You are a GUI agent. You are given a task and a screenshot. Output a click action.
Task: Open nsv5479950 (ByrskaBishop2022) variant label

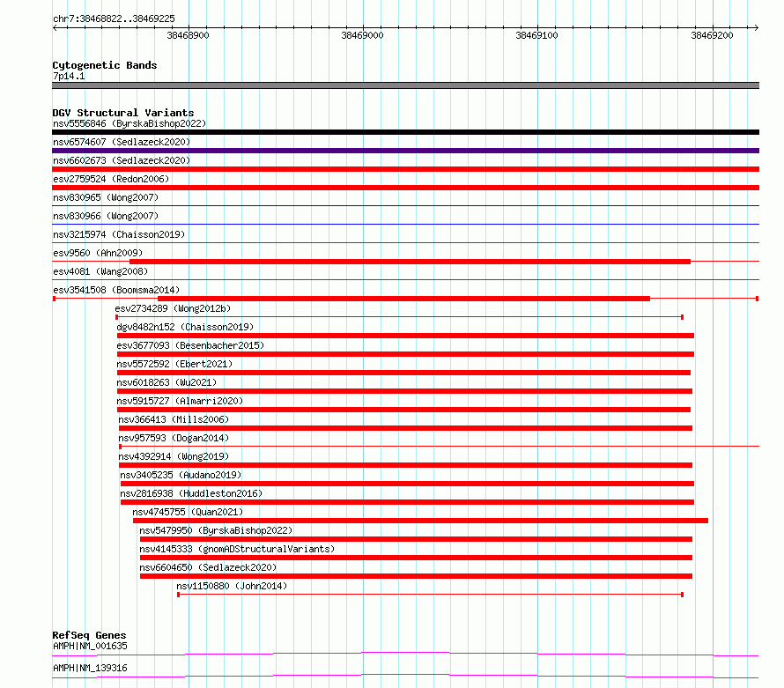coord(216,530)
